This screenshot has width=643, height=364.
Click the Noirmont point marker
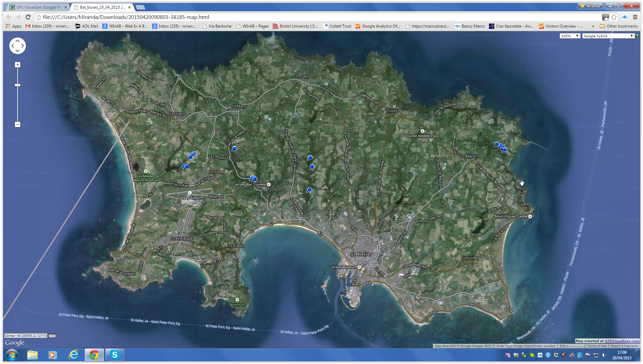click(237, 300)
